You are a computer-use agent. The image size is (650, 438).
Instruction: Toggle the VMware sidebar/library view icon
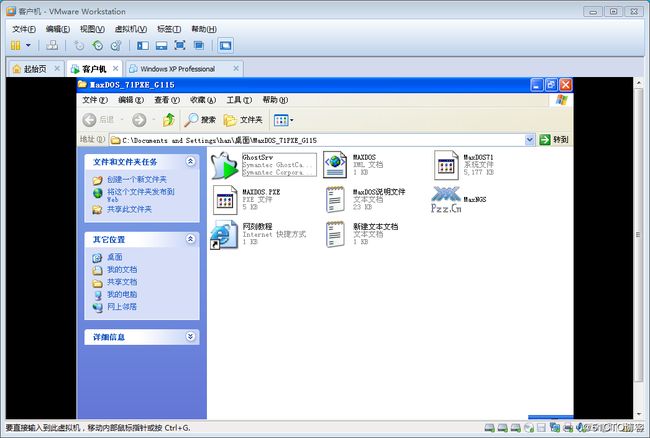point(143,45)
